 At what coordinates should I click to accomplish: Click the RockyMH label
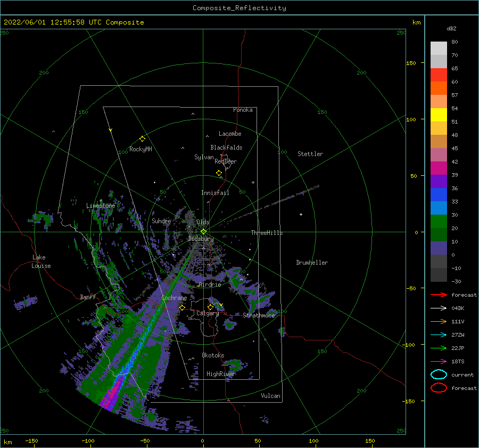[x=141, y=149]
